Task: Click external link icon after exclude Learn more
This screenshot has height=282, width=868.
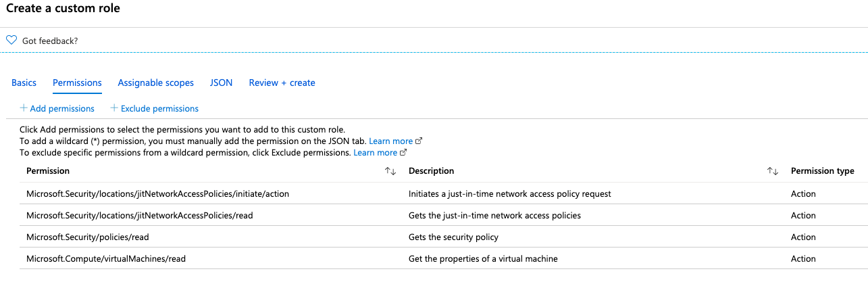Action: click(403, 153)
